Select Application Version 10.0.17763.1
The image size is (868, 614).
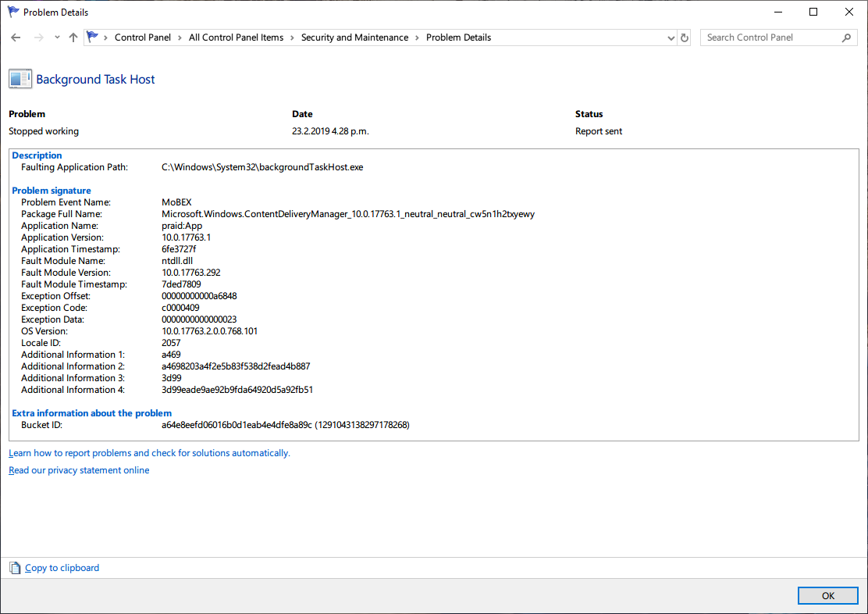pyautogui.click(x=186, y=237)
